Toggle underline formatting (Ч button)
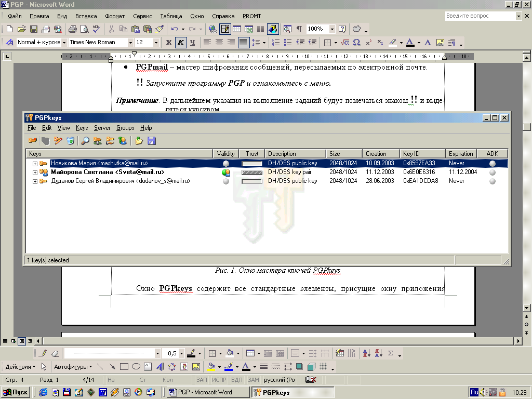Viewport: 532px width, 399px height. tap(193, 43)
